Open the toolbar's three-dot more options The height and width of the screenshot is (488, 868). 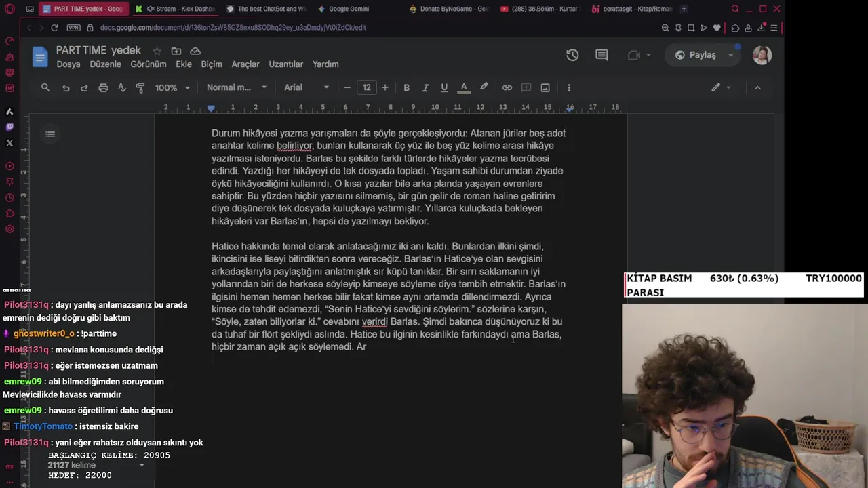pos(569,87)
